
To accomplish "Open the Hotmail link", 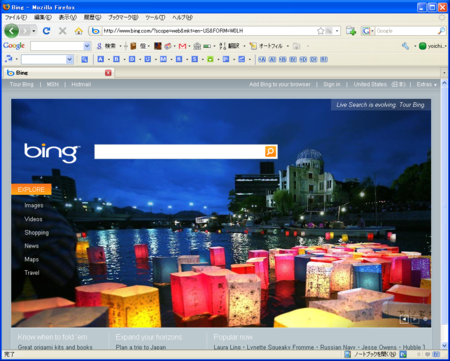I will (81, 84).
